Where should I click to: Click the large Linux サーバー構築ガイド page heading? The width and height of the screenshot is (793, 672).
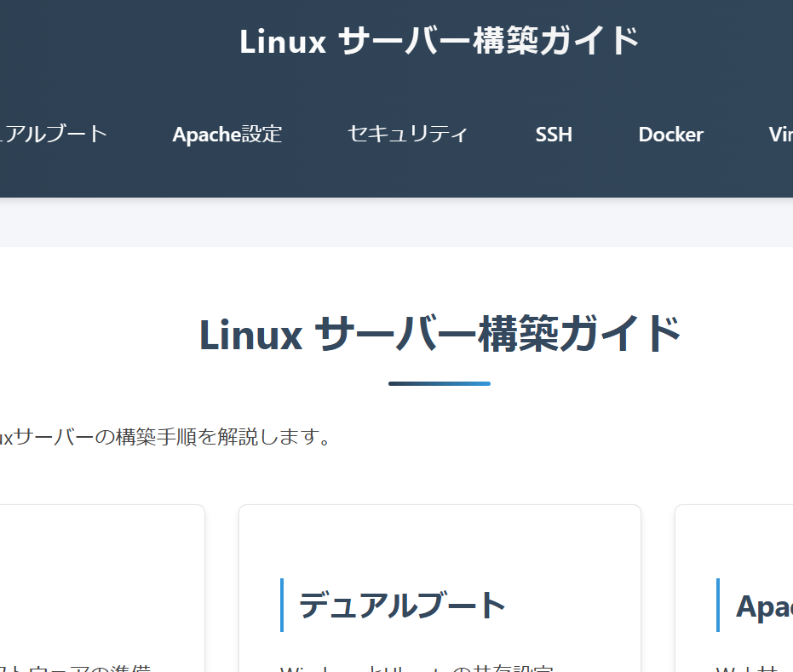coord(440,334)
